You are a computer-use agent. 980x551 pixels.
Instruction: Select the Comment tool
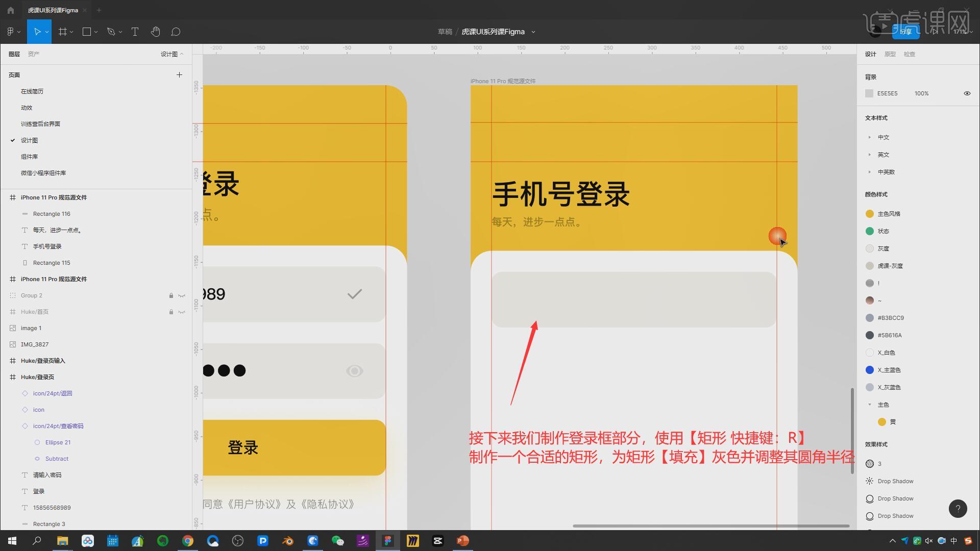[176, 32]
